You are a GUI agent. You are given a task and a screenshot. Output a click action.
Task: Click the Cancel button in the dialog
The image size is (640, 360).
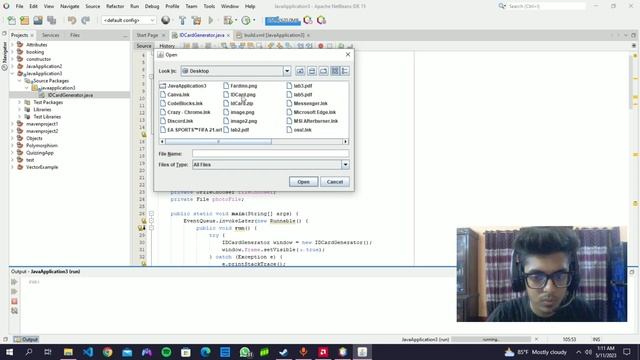point(335,182)
